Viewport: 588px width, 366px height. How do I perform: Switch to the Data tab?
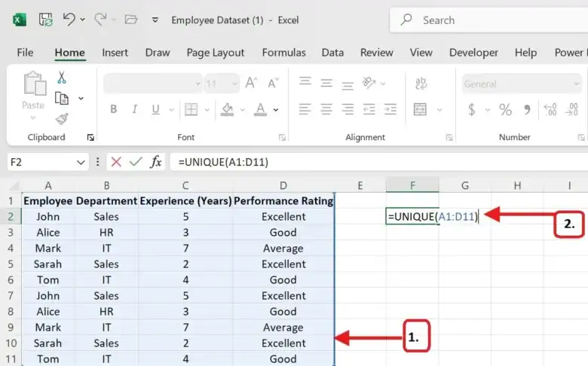tap(332, 53)
